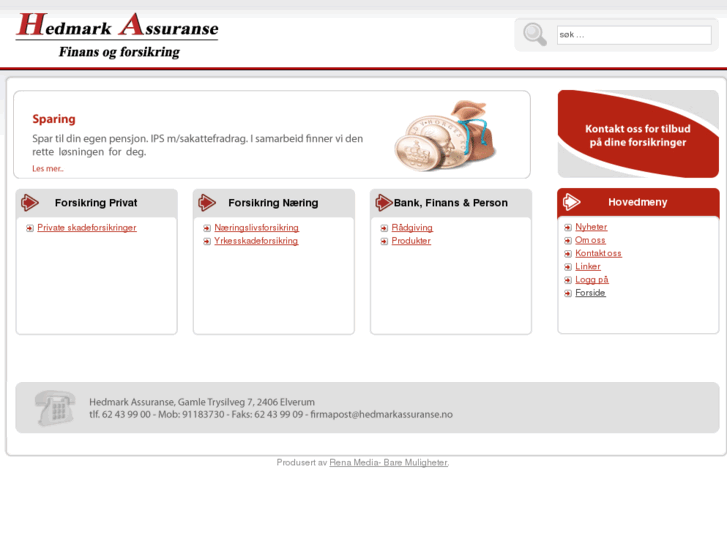
Task: Click the Forsikring Privat arrow icon
Action: tap(30, 203)
